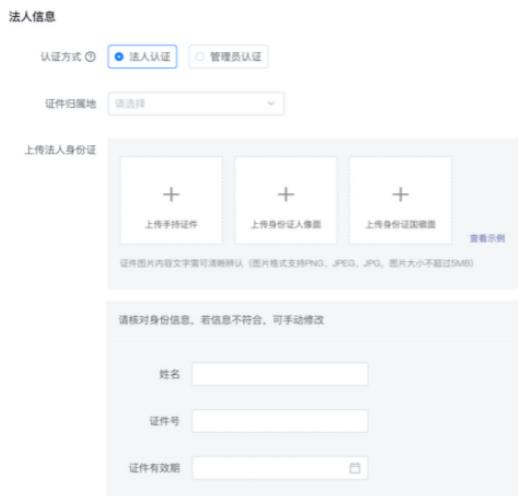Click the 上传身份证人像面 upload label
Screen dimensions: 518x496
point(286,224)
